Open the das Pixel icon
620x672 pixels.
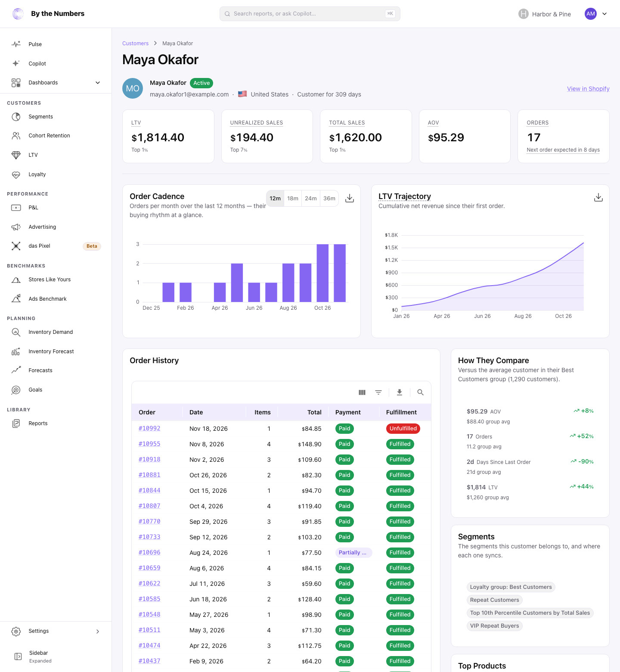click(16, 246)
